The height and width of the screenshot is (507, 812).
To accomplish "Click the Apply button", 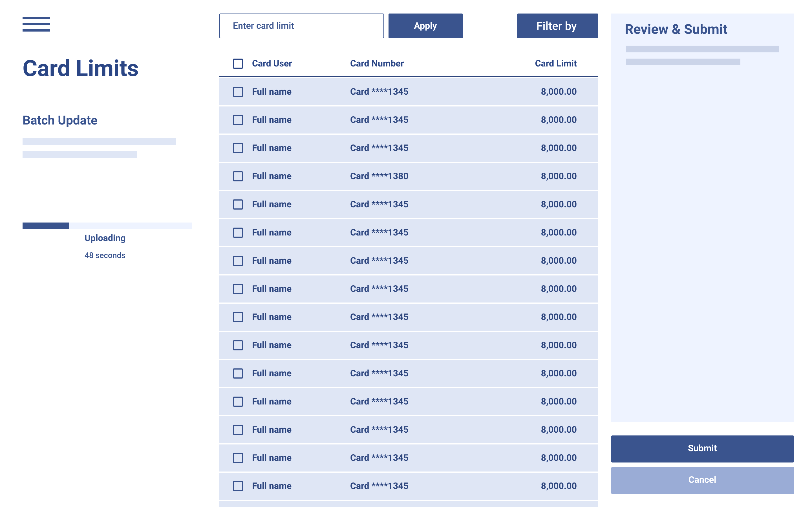I will (x=425, y=26).
